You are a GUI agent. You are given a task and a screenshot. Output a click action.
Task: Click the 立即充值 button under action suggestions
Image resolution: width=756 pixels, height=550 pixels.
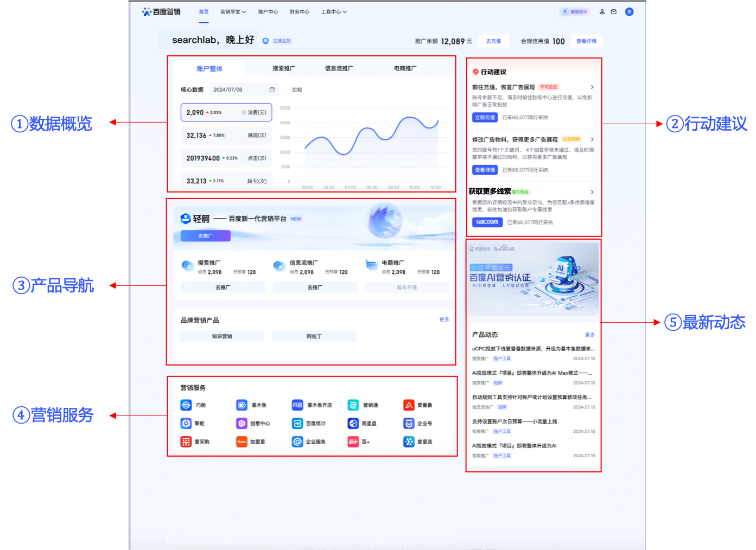[484, 117]
